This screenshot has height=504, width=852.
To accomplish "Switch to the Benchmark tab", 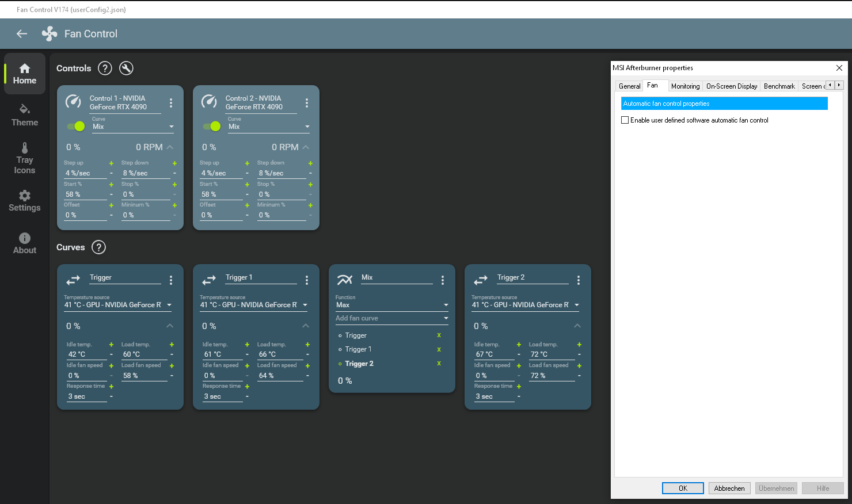I will pyautogui.click(x=779, y=86).
